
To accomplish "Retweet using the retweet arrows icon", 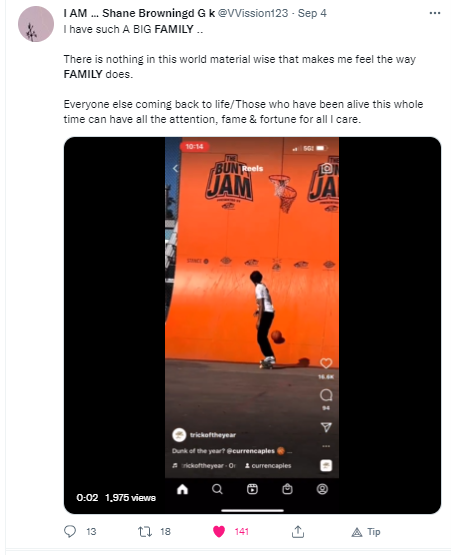I will coord(144,531).
